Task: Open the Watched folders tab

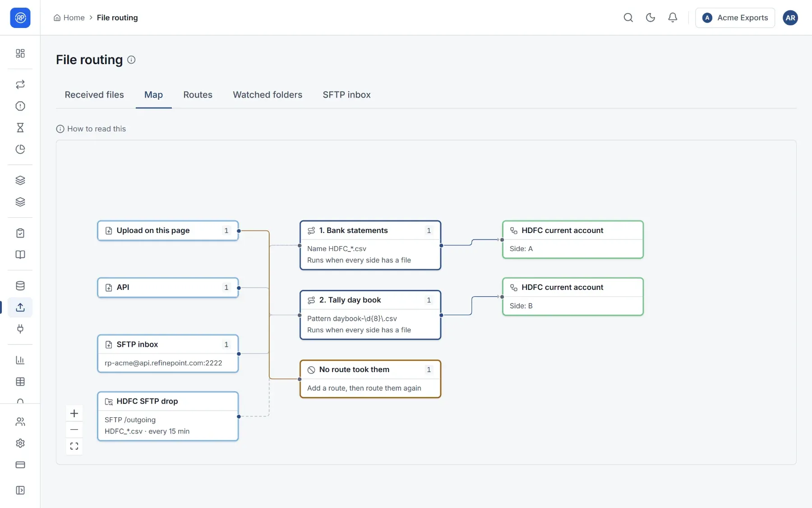Action: pyautogui.click(x=268, y=95)
